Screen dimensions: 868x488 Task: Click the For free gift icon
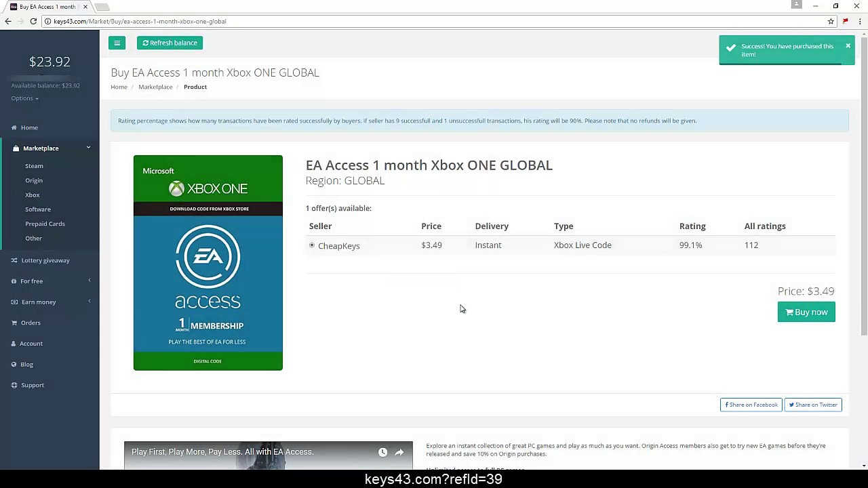[14, 281]
